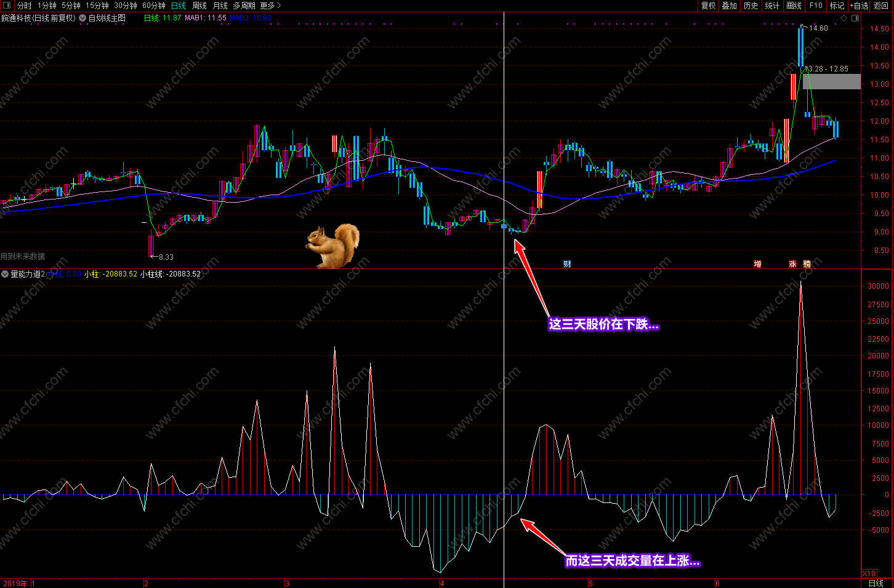This screenshot has width=894, height=588.
Task: Click the squirrel mascot image
Action: pyautogui.click(x=333, y=246)
